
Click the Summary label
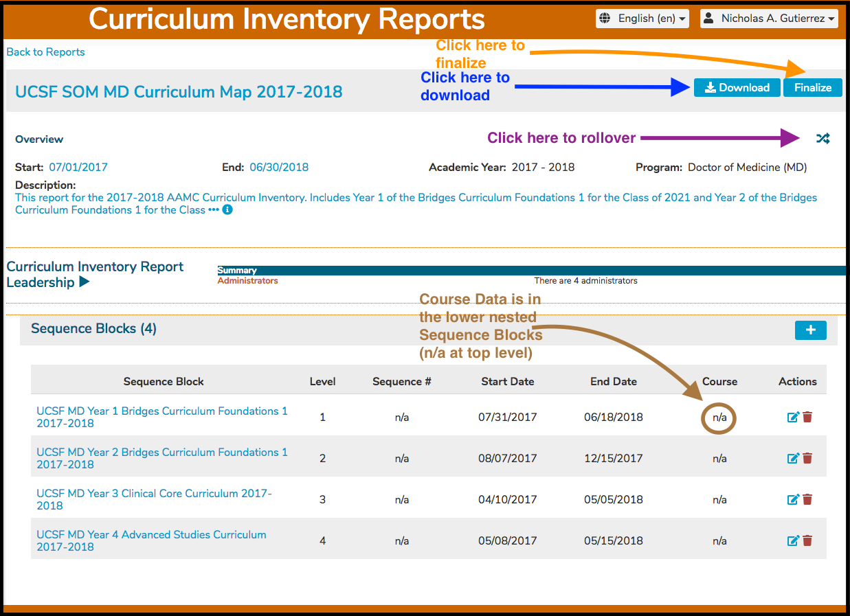[237, 271]
